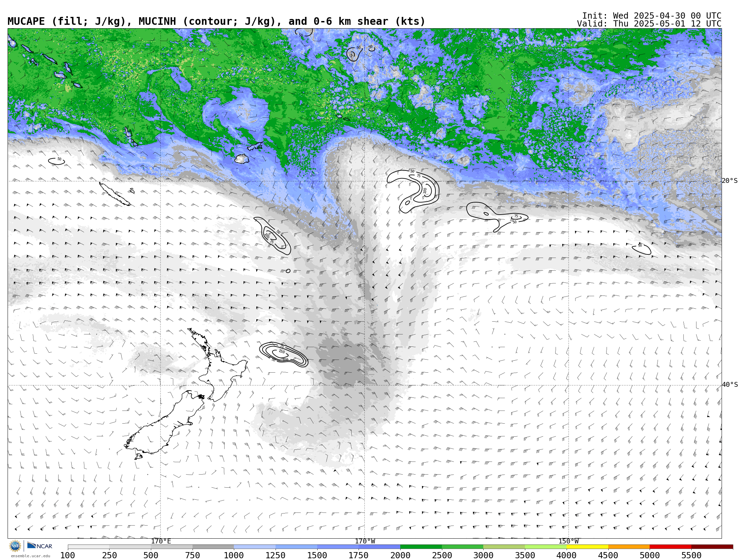Viewport: 744px width, 560px height.
Task: Select the blue 1250–1500 colorbar swatch
Action: pyautogui.click(x=296, y=547)
